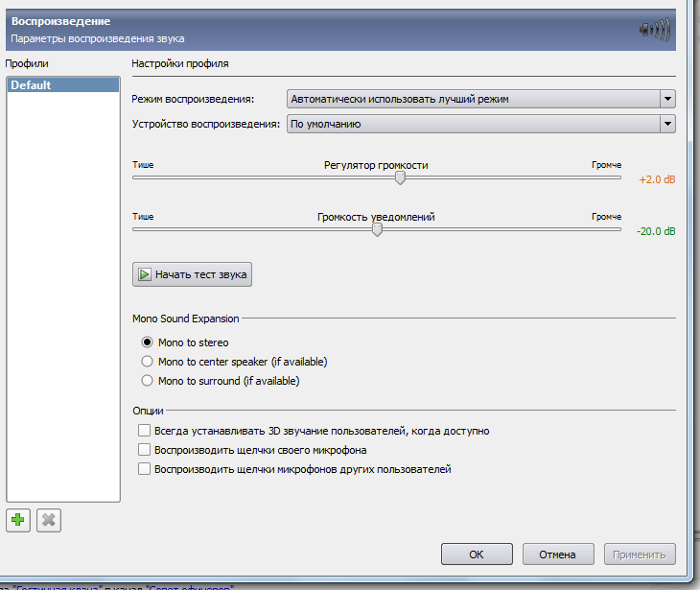Open the playback mode dropdown
Screen dimensions: 700x590
[x=667, y=99]
